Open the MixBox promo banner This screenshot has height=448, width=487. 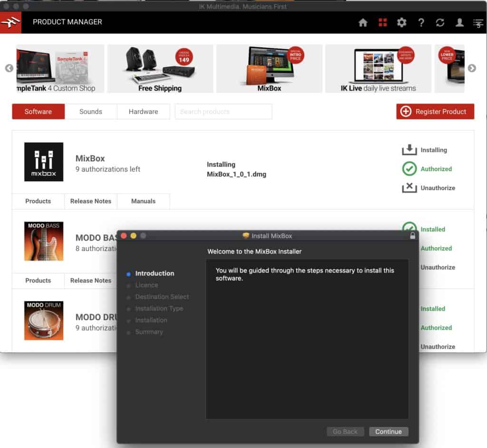(269, 68)
